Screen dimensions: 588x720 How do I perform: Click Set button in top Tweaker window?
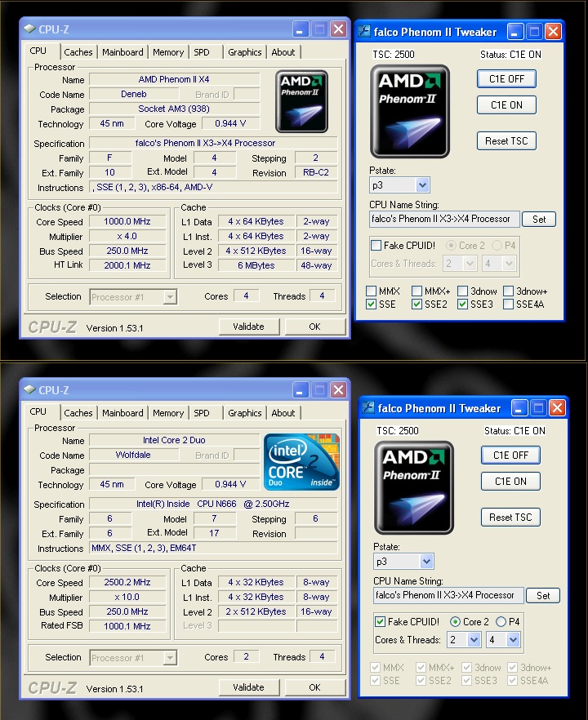point(539,220)
